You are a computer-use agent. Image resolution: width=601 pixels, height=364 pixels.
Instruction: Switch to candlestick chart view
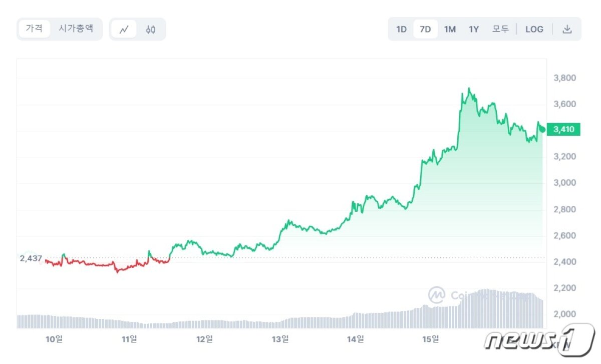[151, 29]
